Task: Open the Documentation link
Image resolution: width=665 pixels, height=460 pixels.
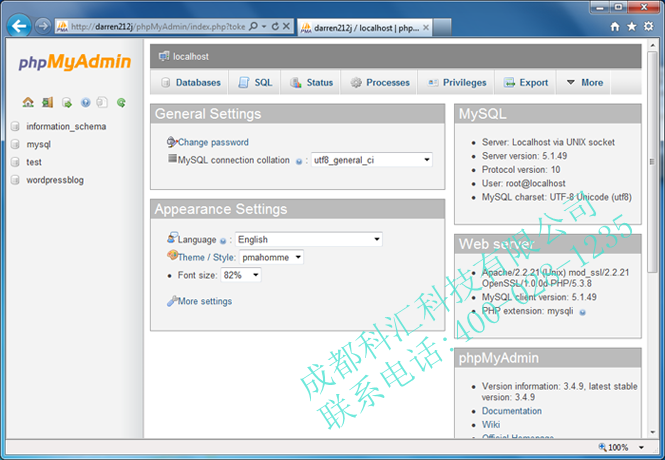Action: click(511, 411)
